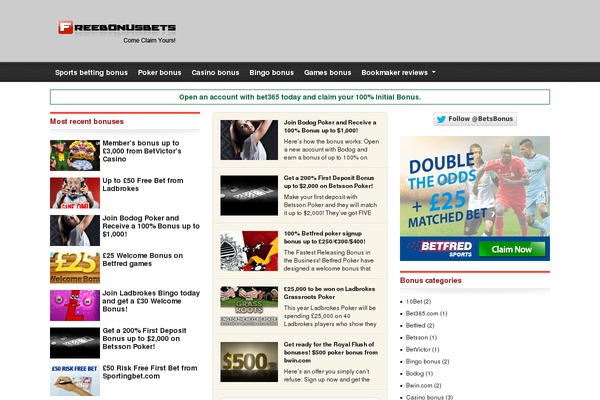The image size is (600, 400).
Task: Open Royal Flush $500 bwin.com headline
Action: pyautogui.click(x=331, y=352)
